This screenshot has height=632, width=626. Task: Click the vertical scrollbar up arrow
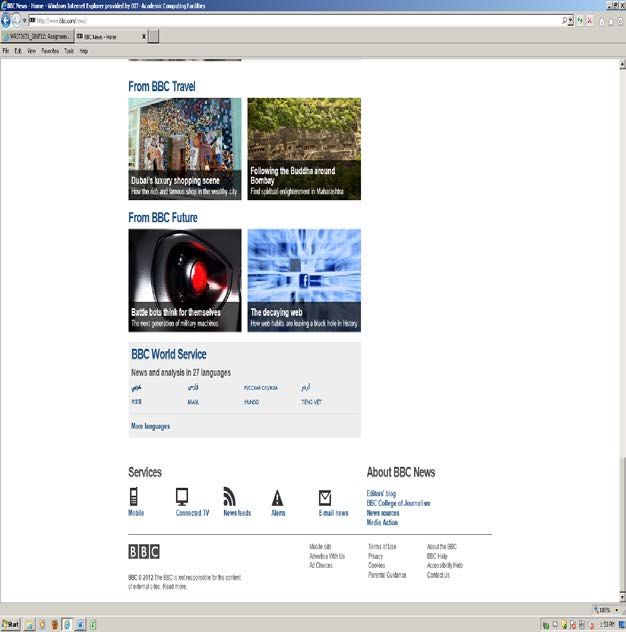coord(622,64)
